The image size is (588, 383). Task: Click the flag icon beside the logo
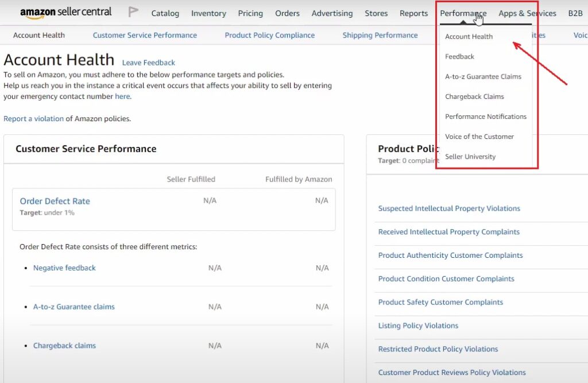point(133,12)
